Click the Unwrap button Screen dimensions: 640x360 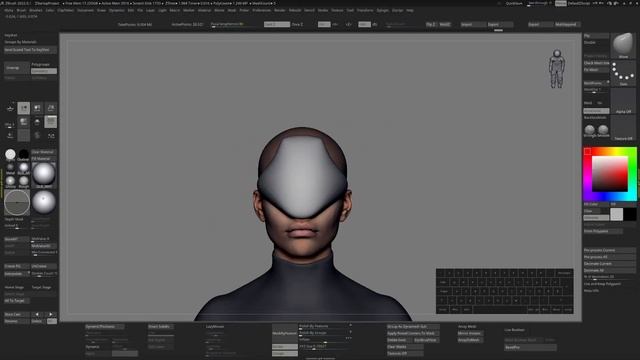point(17,68)
